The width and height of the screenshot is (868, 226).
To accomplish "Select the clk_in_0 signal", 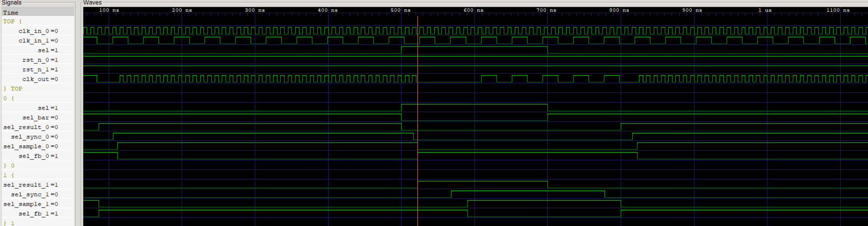I will [x=38, y=31].
